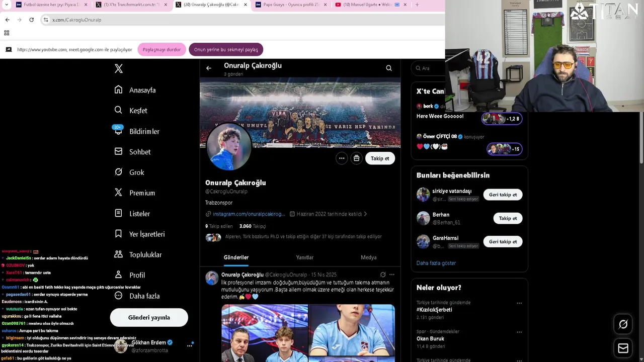Screen dimensions: 644x362
Task: Click the Daha fazla circle icon
Action: [118, 296]
